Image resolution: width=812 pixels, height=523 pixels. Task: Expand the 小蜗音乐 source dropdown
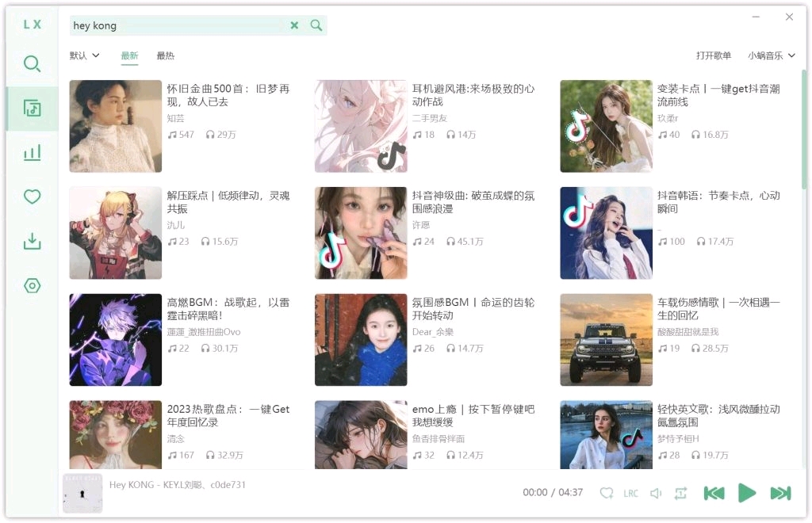click(x=772, y=55)
